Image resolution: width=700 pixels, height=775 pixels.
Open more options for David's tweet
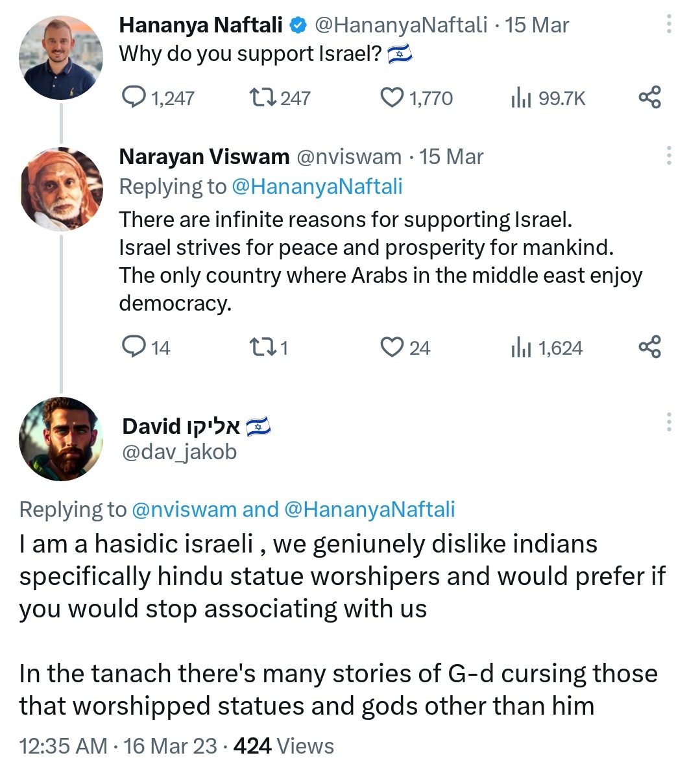pyautogui.click(x=669, y=422)
